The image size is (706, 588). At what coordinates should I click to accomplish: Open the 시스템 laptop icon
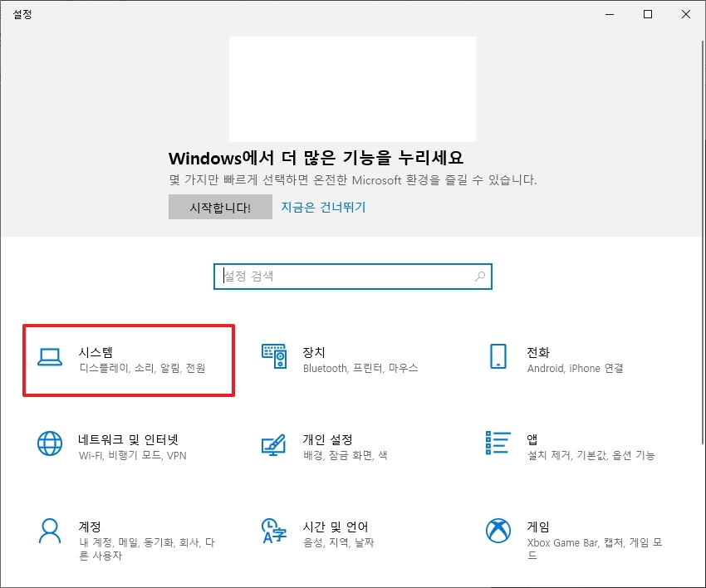click(x=50, y=357)
